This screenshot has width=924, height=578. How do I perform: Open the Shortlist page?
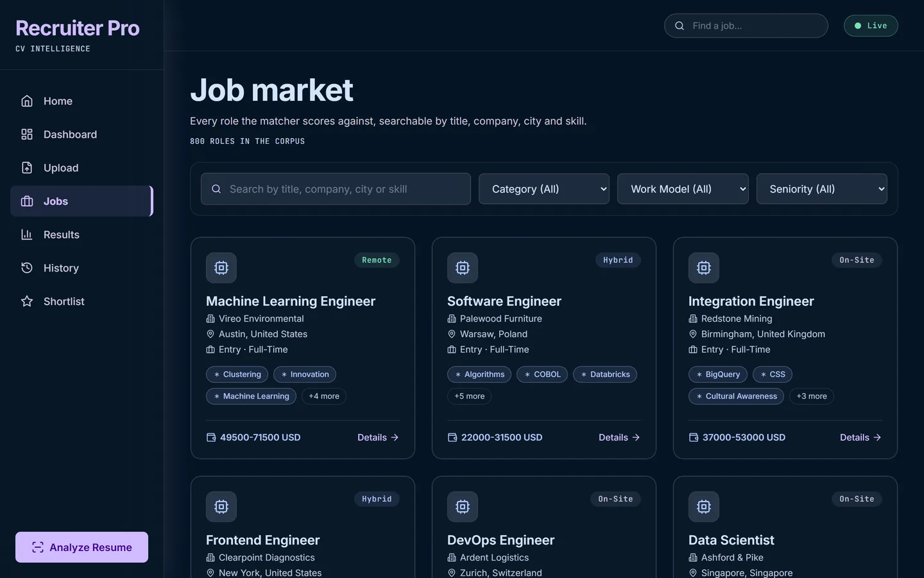(81, 301)
